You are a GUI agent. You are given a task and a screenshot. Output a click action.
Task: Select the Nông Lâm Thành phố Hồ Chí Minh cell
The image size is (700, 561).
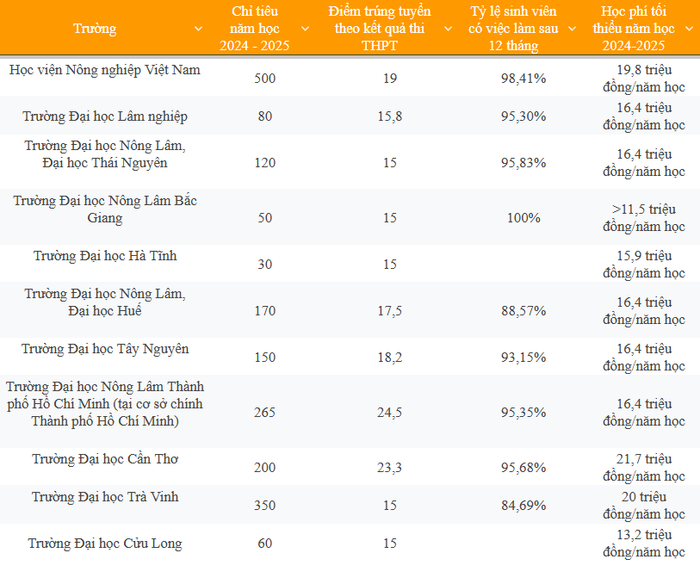click(x=105, y=404)
